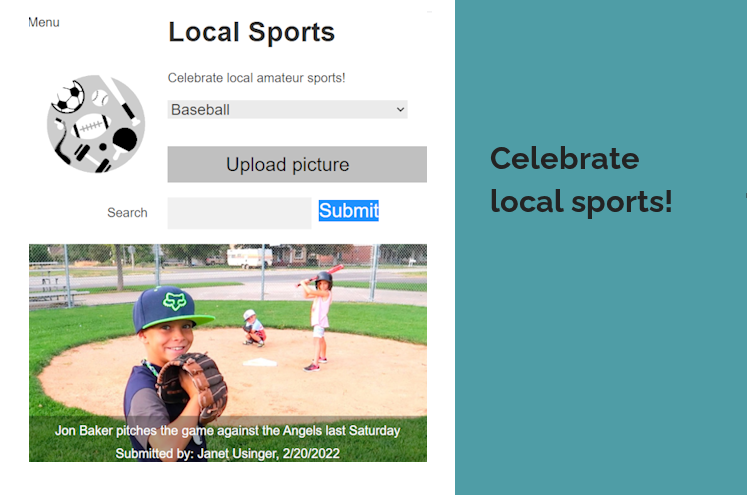The height and width of the screenshot is (495, 747).
Task: Click the Jon Baker photo caption
Action: [x=228, y=431]
